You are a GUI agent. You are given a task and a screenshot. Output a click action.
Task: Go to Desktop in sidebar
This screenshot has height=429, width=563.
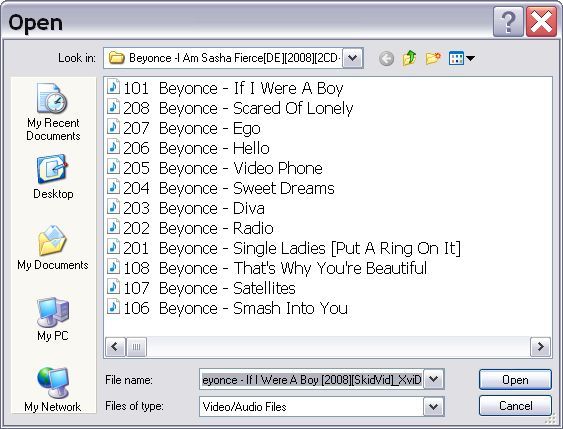coord(53,177)
